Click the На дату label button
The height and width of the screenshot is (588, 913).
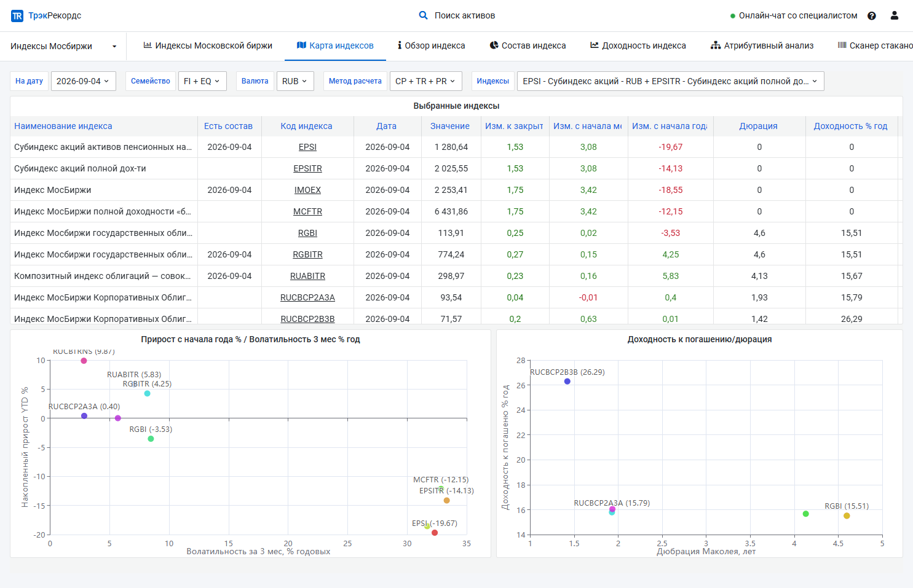[29, 81]
